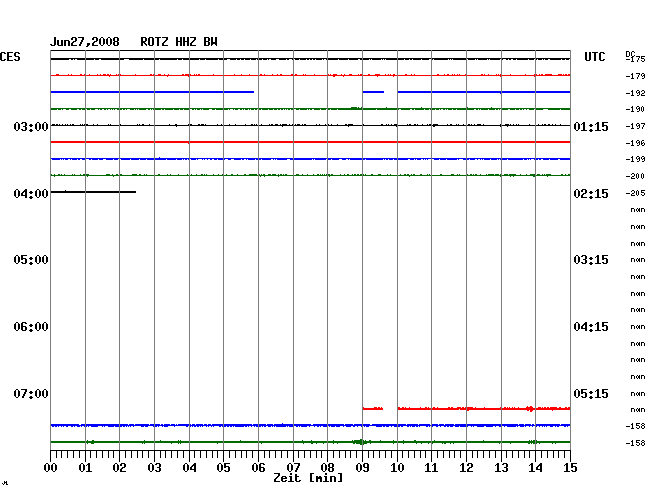This screenshot has height=494, width=650.
Task: Click the 03:00 local time label
Action: pos(31,126)
